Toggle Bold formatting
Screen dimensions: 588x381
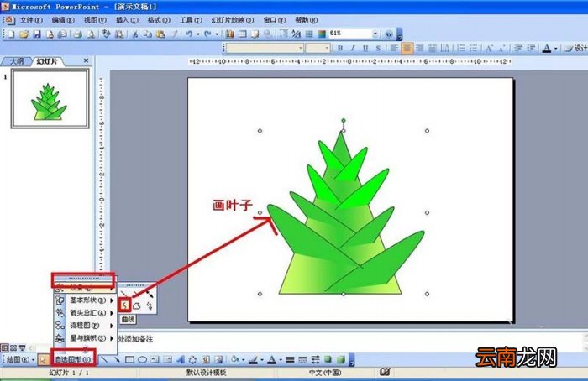(x=340, y=48)
